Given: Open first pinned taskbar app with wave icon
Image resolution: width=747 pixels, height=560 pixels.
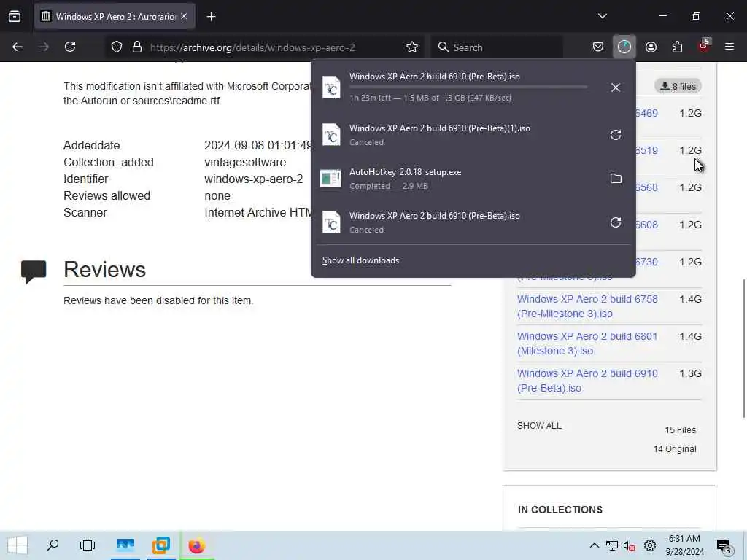Looking at the screenshot, I should click(x=125, y=545).
